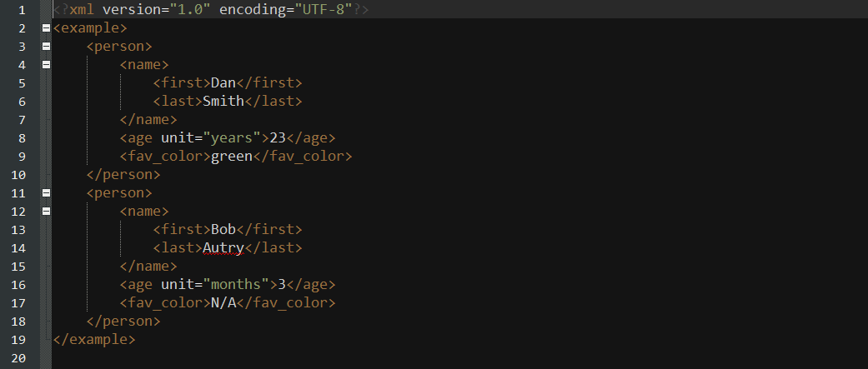Click line number 20 in the gutter
The height and width of the screenshot is (369, 868).
coord(18,358)
